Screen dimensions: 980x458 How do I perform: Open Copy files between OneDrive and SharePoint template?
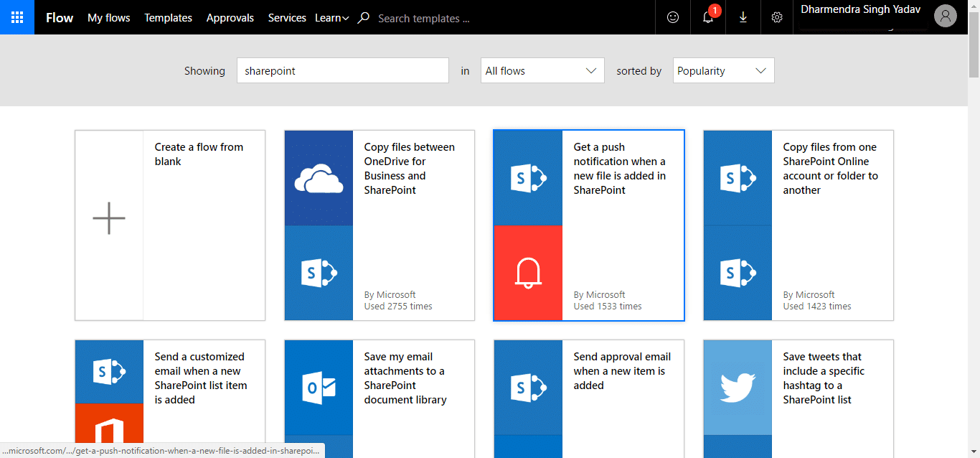(x=380, y=225)
